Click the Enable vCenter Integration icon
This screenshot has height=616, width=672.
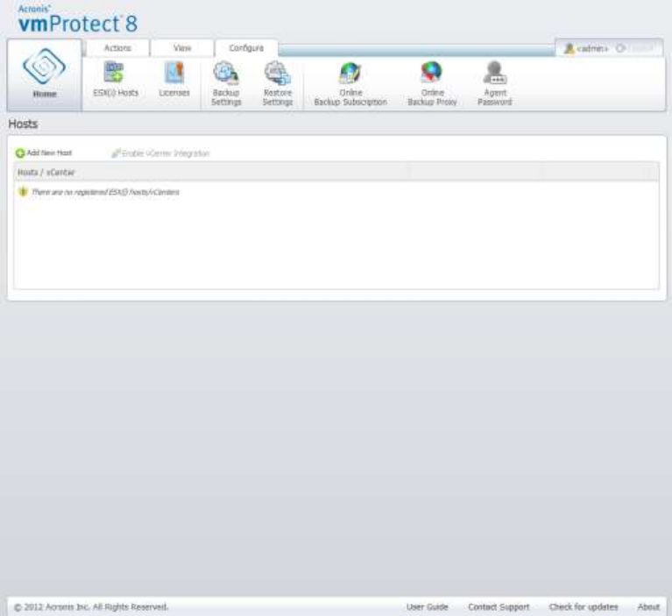click(116, 153)
